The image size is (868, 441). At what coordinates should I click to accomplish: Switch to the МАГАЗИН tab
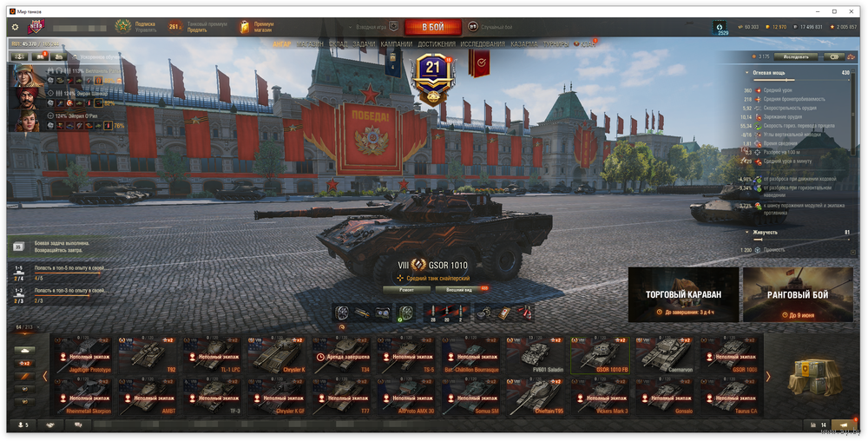[x=310, y=43]
